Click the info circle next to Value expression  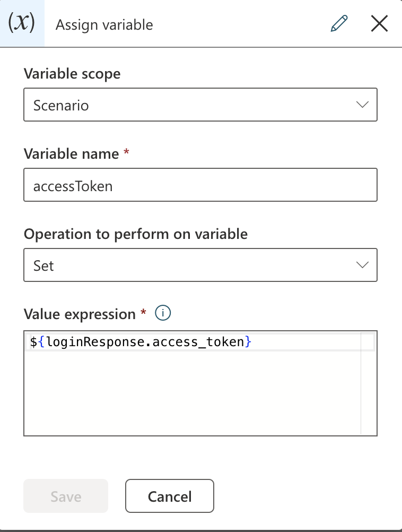[x=163, y=313]
